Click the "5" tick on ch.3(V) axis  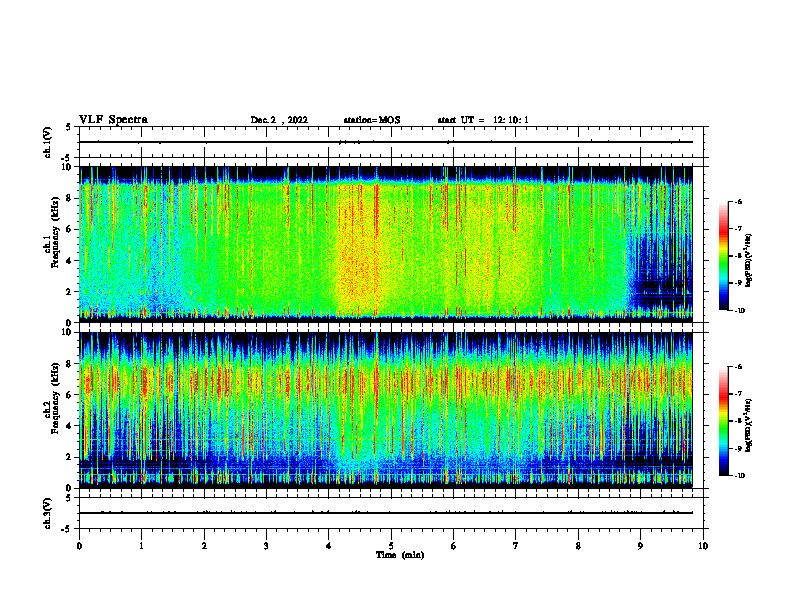click(x=69, y=498)
